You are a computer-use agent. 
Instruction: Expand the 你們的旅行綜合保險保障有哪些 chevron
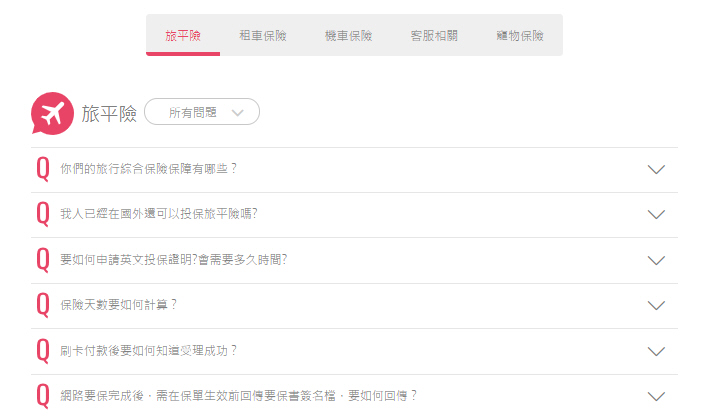click(x=656, y=170)
